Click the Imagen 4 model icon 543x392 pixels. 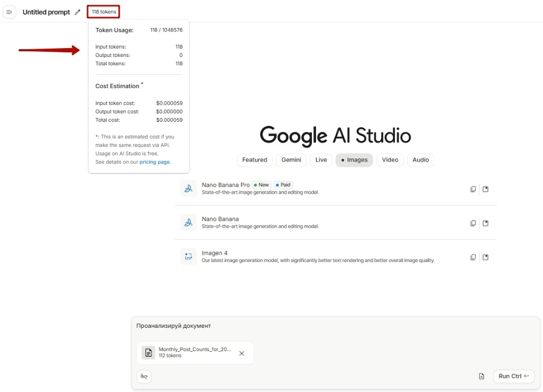point(189,256)
